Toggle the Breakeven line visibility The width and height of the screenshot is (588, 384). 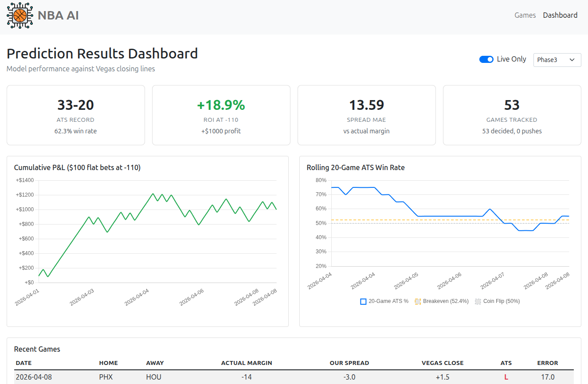(x=417, y=301)
